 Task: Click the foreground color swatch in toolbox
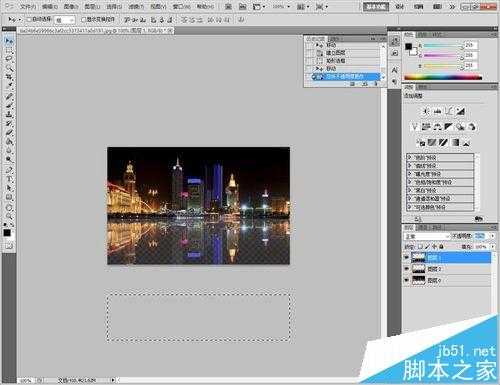tap(7, 233)
